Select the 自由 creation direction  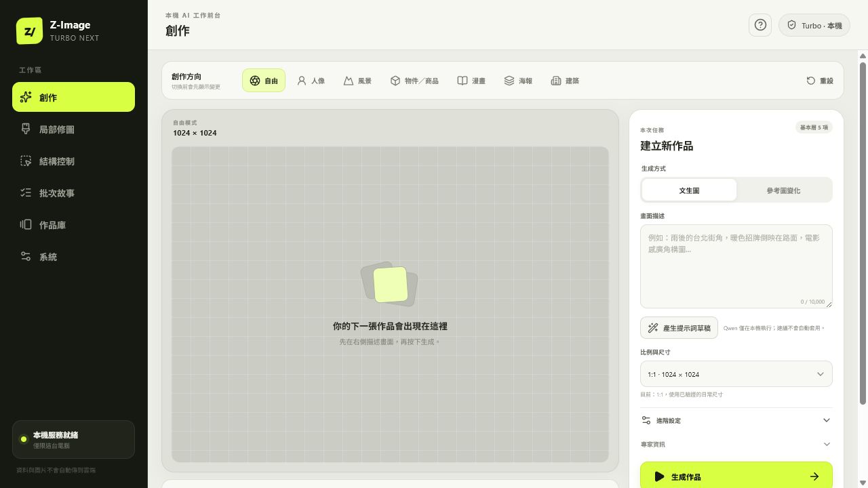coord(264,81)
